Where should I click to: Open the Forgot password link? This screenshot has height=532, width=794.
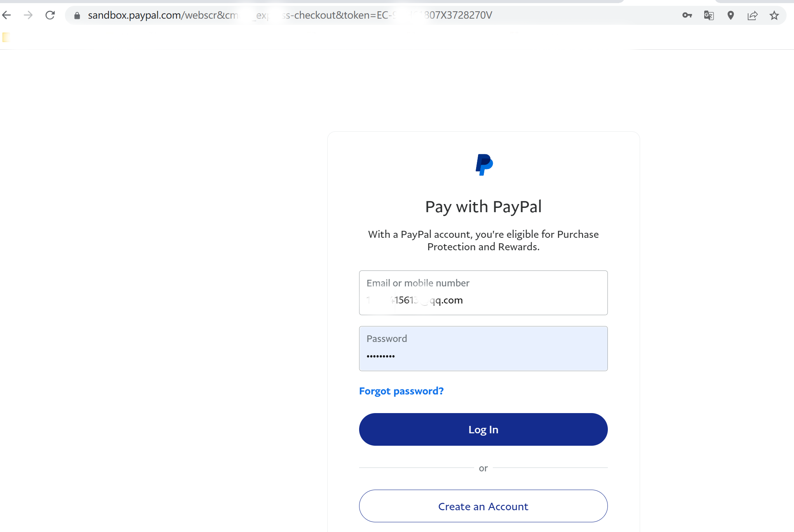tap(401, 391)
